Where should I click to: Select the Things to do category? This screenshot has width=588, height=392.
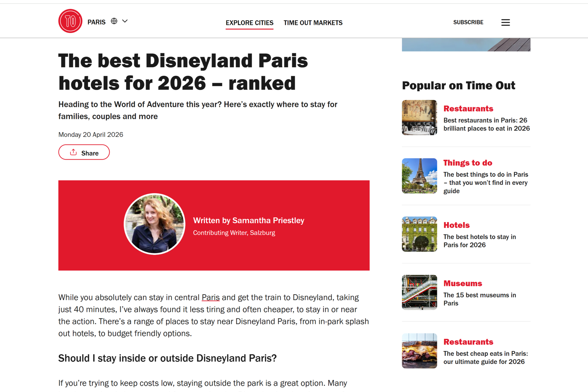pos(468,163)
